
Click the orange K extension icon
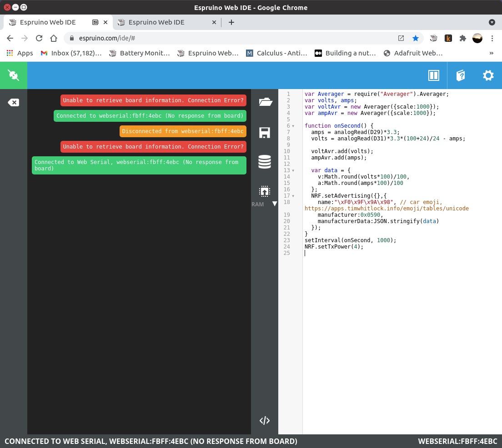(448, 39)
